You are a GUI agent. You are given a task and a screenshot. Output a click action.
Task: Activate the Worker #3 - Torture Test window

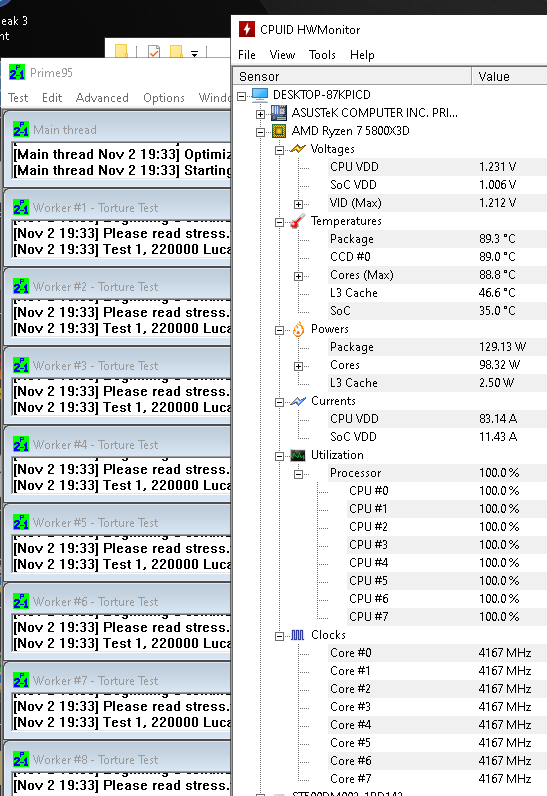point(117,366)
